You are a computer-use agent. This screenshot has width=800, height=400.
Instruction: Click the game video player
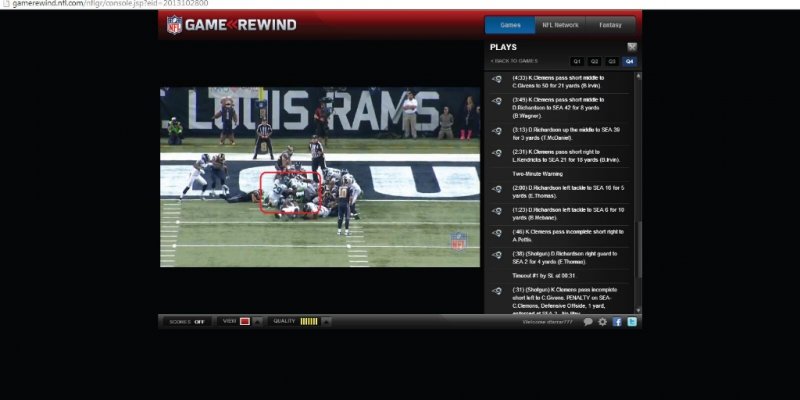320,177
